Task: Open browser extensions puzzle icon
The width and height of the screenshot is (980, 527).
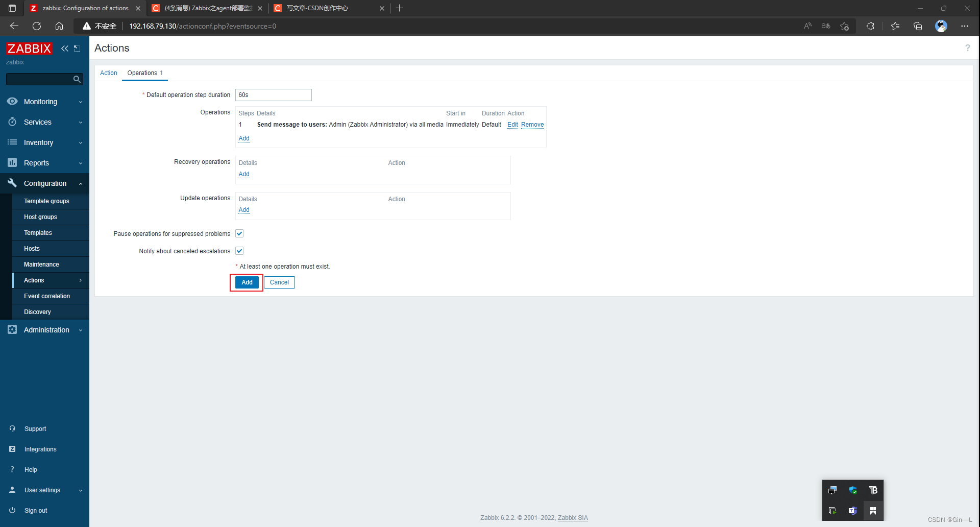Action: (x=870, y=26)
